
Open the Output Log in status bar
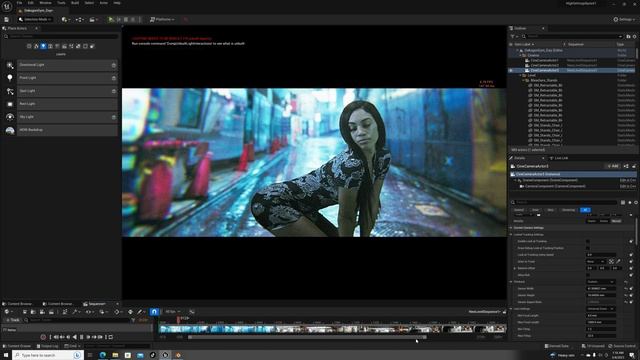click(47, 346)
